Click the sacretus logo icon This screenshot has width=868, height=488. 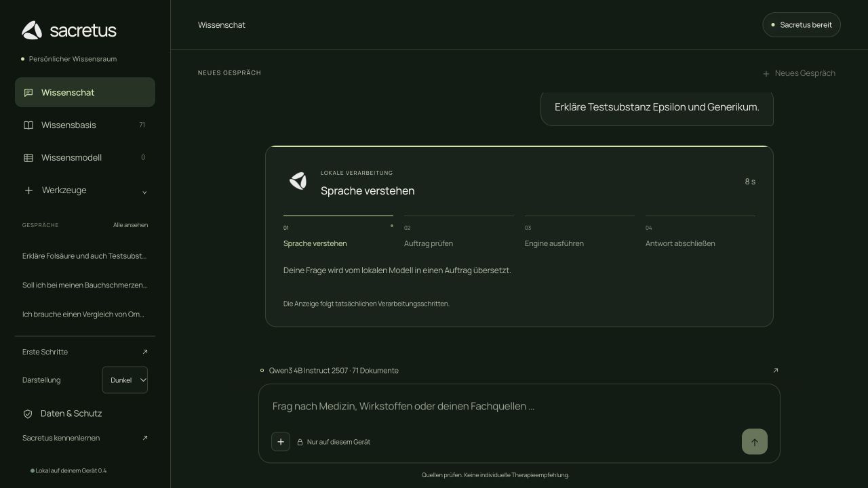pos(32,30)
